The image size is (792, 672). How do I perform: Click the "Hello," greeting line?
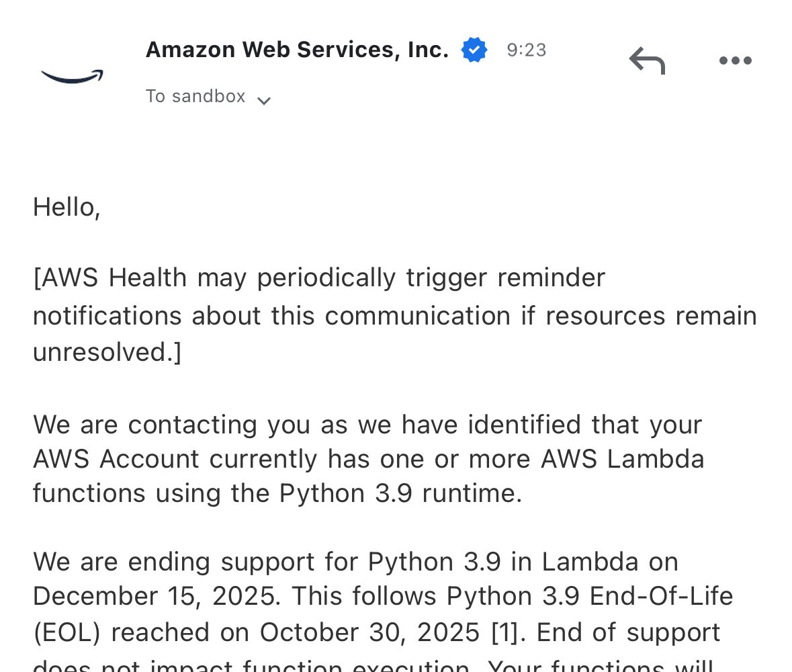67,208
